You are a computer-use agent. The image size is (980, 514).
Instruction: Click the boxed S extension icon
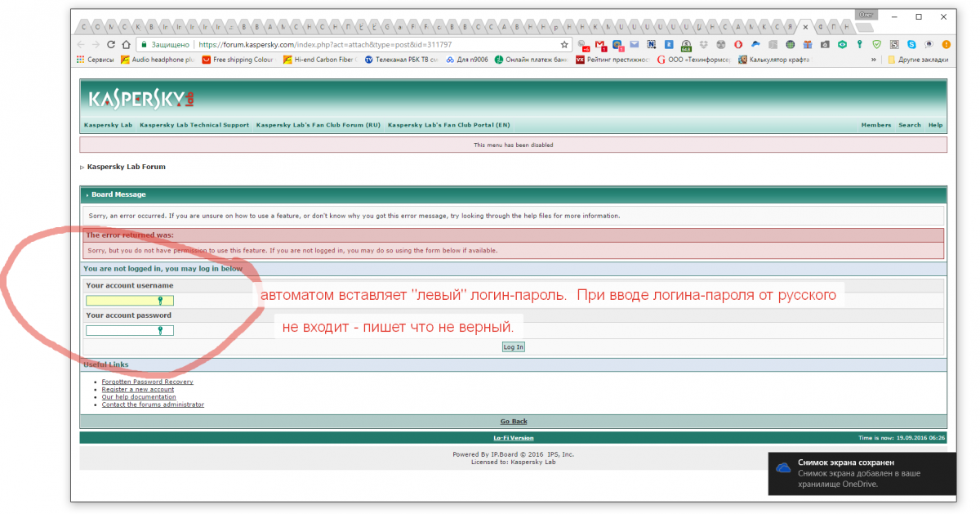click(x=894, y=45)
